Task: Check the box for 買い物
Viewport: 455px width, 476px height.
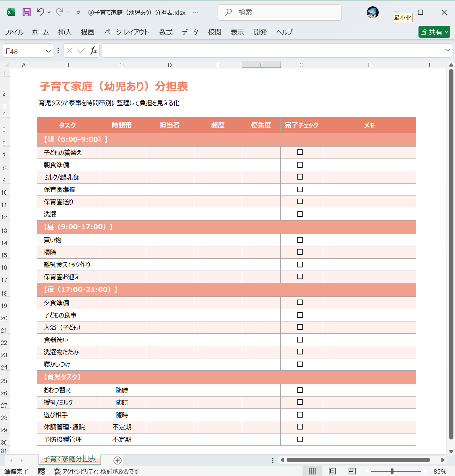Action: [x=300, y=240]
